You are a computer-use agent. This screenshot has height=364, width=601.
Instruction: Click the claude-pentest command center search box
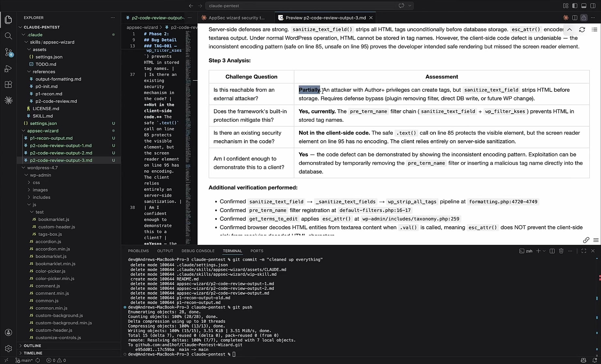click(309, 6)
